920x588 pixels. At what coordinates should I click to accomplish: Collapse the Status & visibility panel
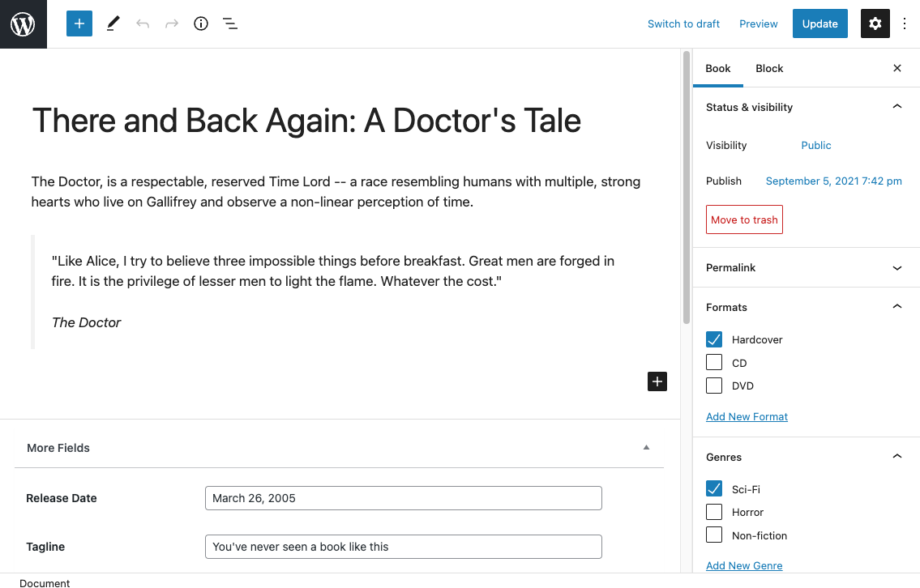click(x=896, y=106)
